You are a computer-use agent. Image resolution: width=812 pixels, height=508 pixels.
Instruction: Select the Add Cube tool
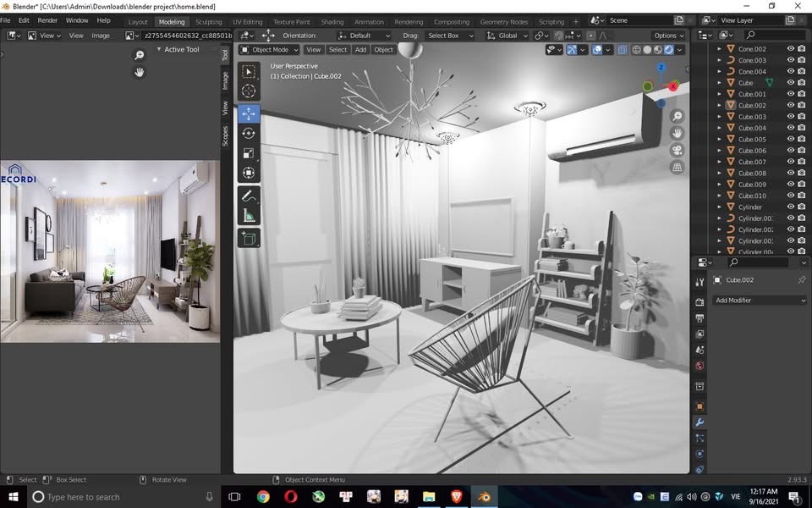(x=248, y=239)
